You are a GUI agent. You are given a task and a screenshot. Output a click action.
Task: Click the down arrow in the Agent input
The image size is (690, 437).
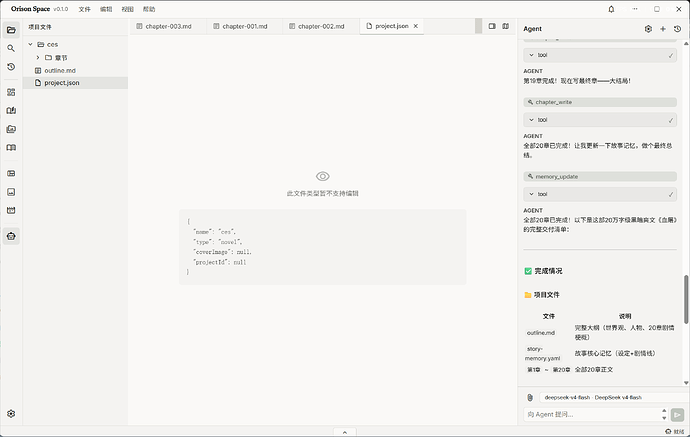coord(664,418)
